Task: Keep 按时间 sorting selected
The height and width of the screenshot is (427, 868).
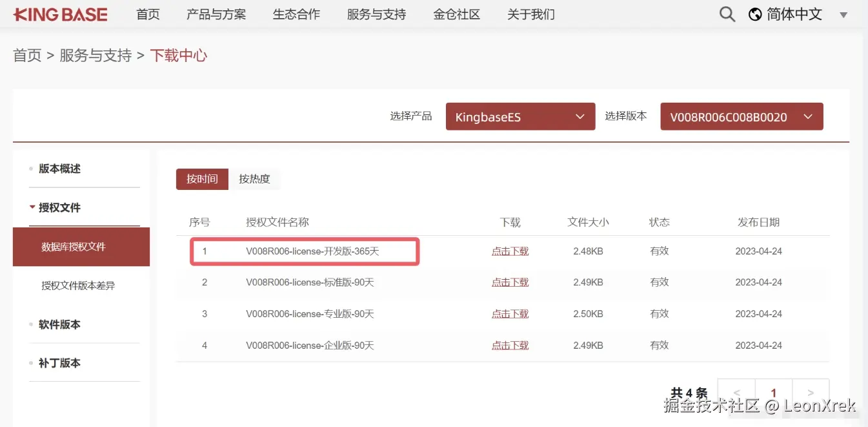Action: tap(202, 179)
